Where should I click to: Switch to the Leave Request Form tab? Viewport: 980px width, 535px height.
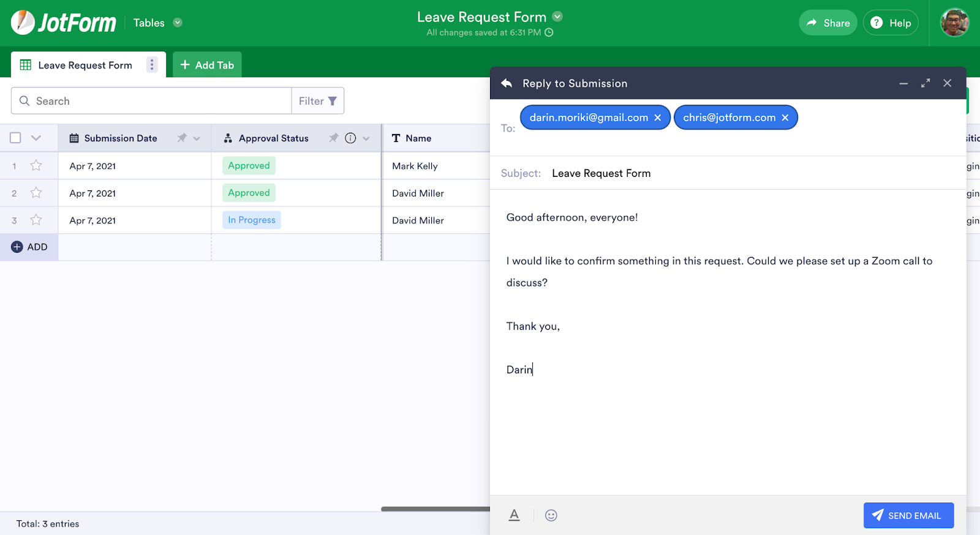(x=85, y=65)
